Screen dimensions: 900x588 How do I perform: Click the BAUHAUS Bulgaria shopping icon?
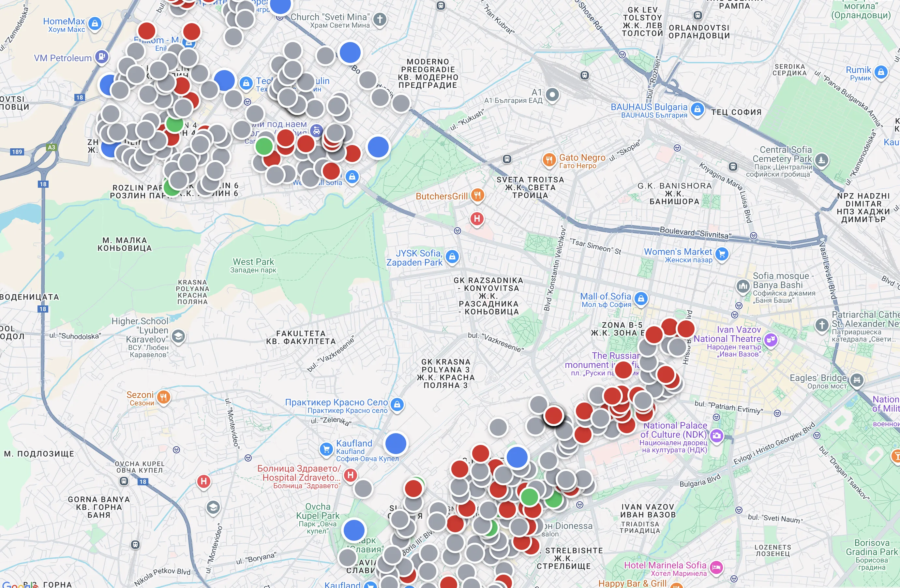pos(697,110)
